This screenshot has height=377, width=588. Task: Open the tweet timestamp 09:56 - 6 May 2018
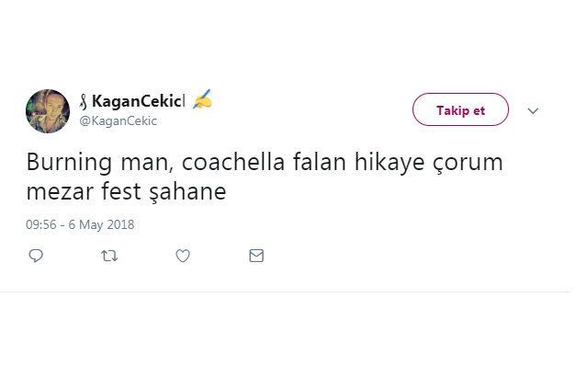point(81,223)
